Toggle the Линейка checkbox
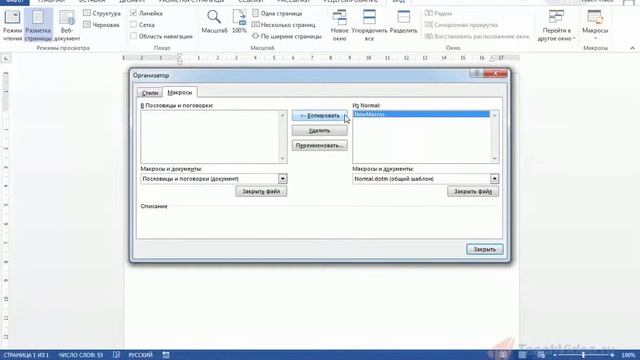The height and width of the screenshot is (360, 640). [x=133, y=13]
